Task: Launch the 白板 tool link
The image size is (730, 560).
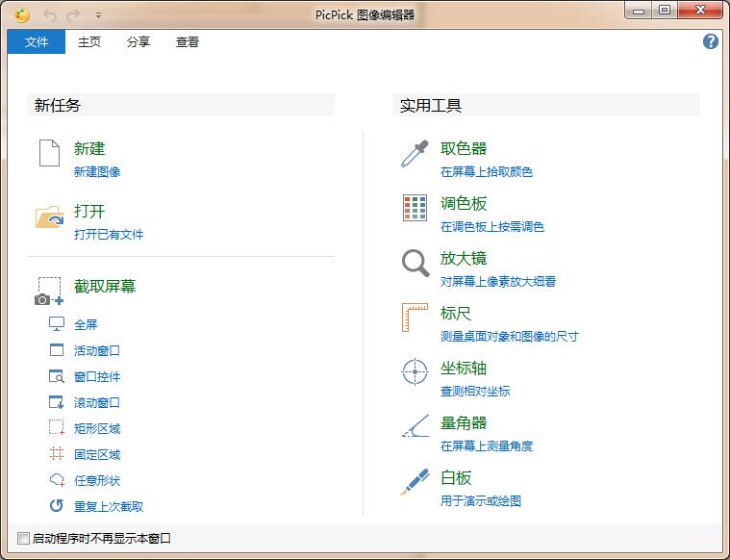Action: pos(456,478)
